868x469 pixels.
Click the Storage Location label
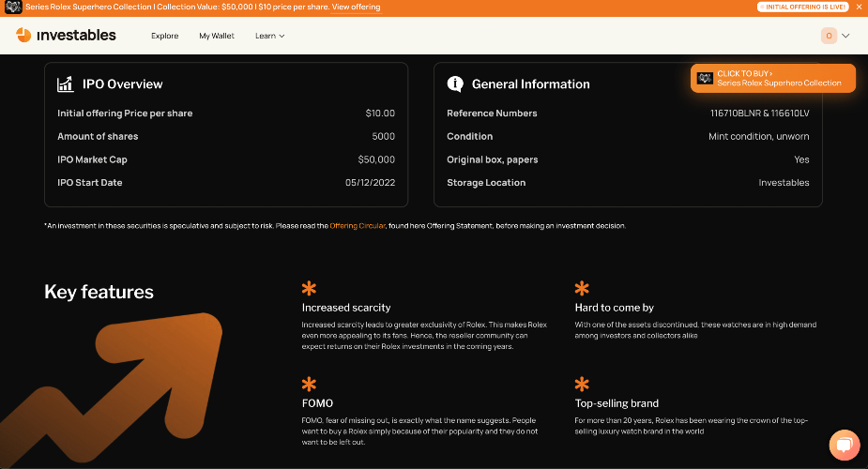(x=486, y=183)
